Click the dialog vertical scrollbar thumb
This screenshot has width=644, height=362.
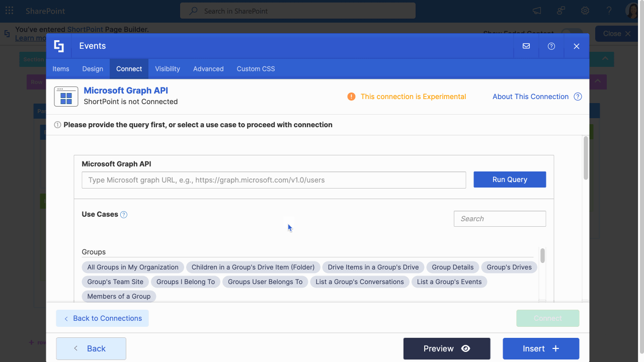pos(586,157)
